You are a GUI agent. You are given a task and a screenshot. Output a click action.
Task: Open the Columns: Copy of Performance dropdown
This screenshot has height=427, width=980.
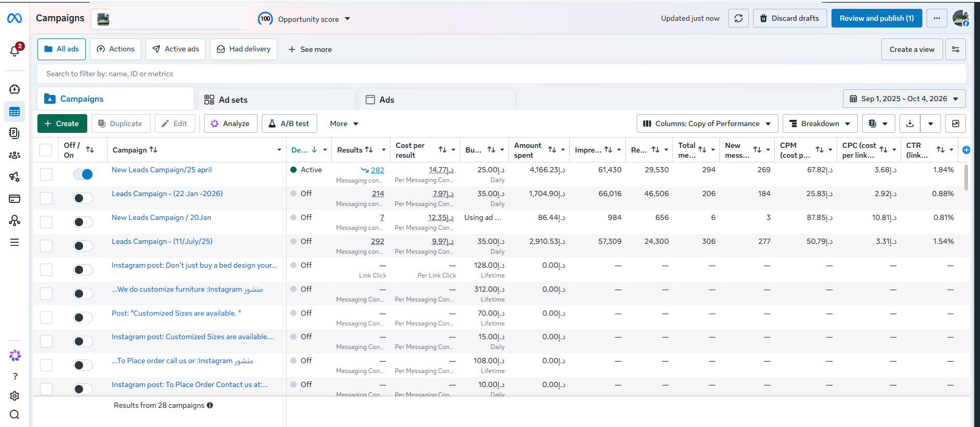707,123
